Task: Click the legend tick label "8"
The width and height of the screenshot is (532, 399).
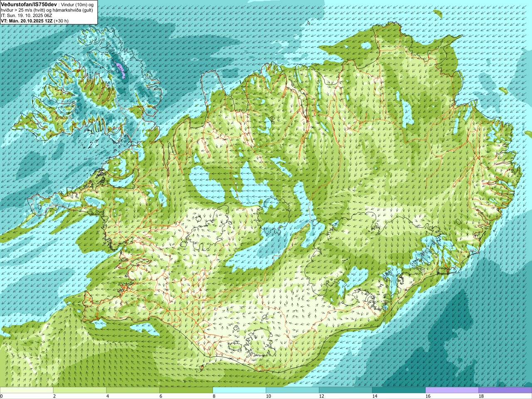Action: tap(214, 396)
